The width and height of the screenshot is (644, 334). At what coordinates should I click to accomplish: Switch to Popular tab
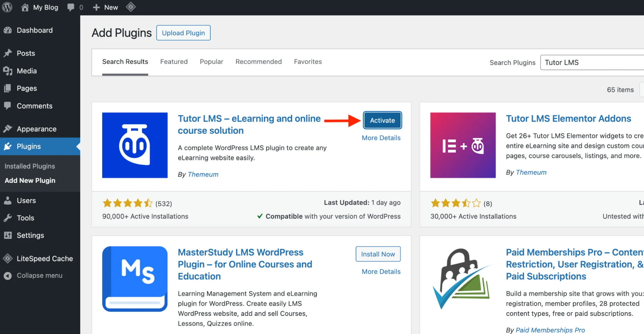[x=211, y=62]
